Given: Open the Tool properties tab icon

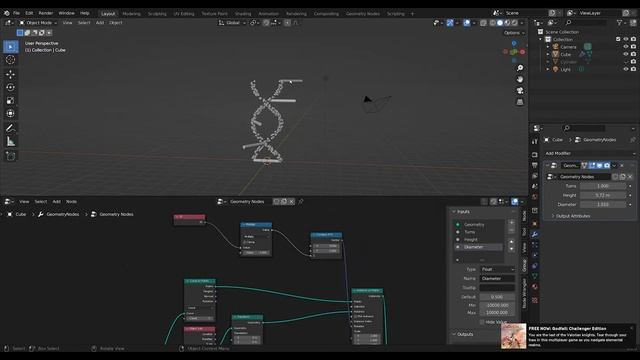Looking at the screenshot, I should pos(535,141).
